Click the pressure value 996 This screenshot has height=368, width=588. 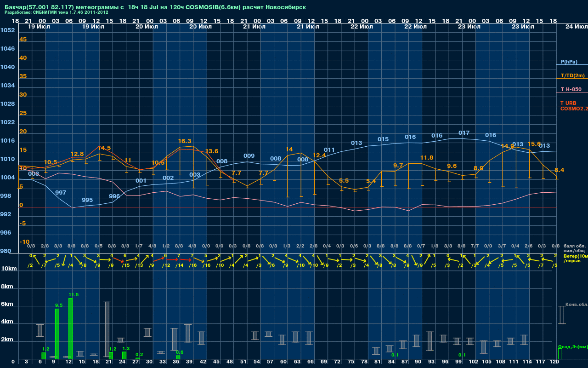[x=114, y=196]
